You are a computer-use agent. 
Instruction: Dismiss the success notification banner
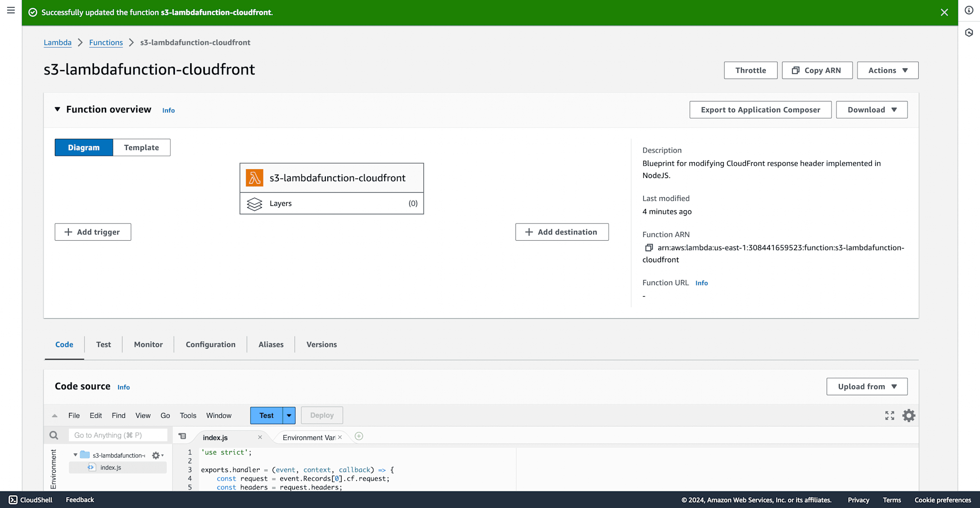[x=944, y=13]
